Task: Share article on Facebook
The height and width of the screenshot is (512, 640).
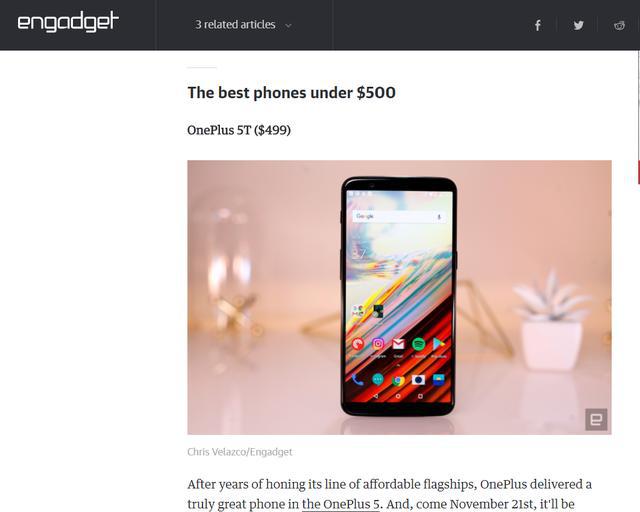Action: 538,25
